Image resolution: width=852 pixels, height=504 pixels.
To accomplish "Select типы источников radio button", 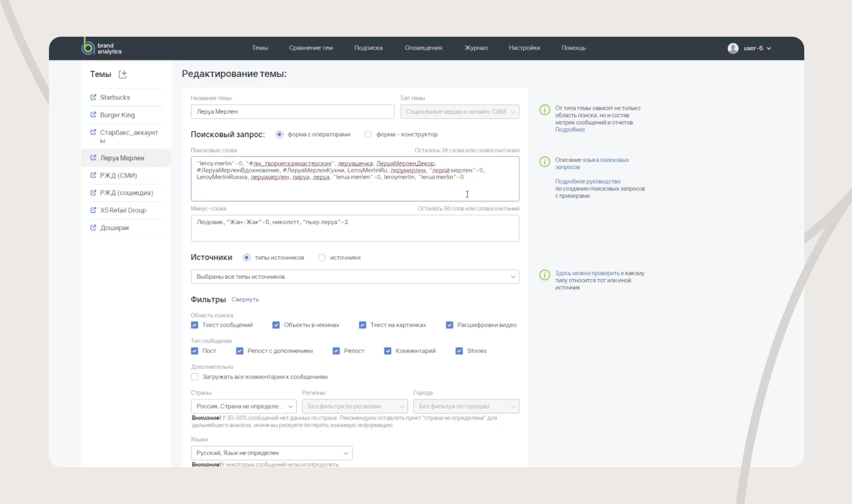I will point(247,258).
